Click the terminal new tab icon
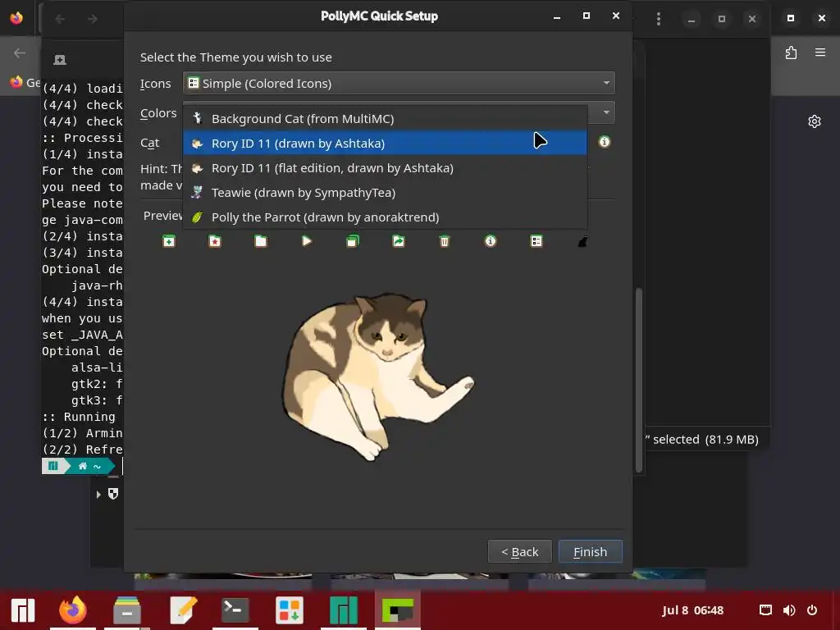840x630 pixels. click(60, 59)
